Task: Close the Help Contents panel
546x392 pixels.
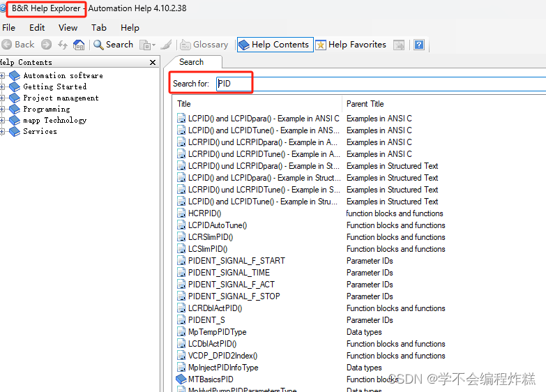Action: point(153,62)
